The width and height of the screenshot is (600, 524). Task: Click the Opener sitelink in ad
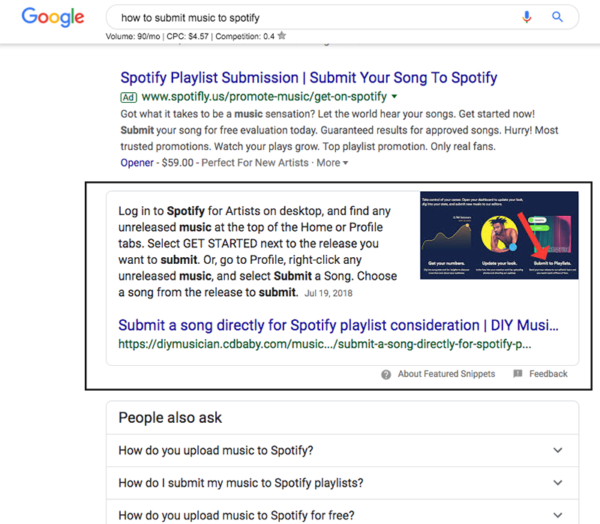137,163
